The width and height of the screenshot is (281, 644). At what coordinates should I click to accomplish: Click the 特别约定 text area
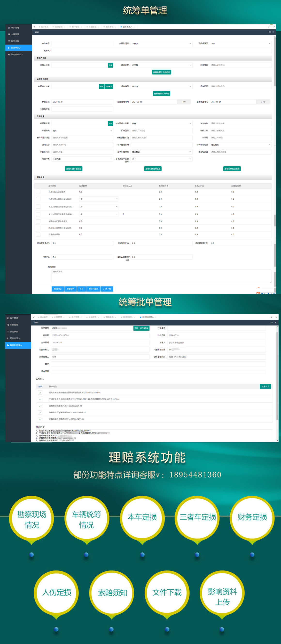pyautogui.click(x=161, y=276)
